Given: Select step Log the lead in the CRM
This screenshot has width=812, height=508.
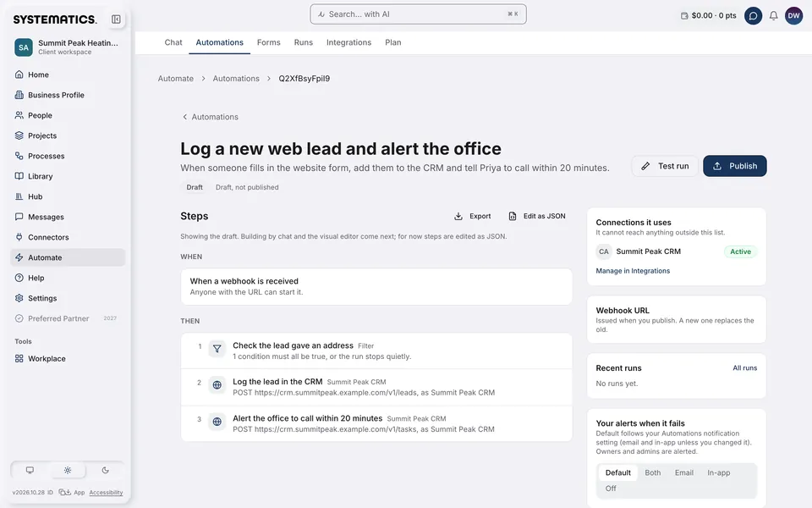Looking at the screenshot, I should click(x=376, y=387).
